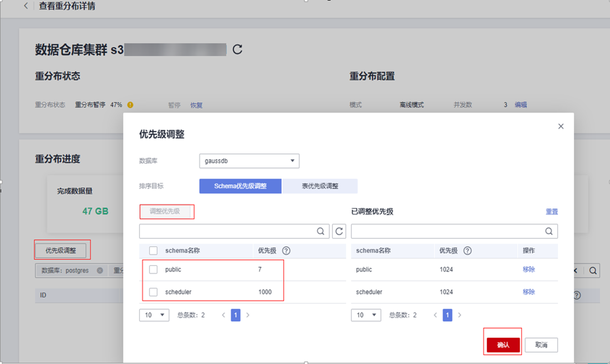Close the 优先级调整 dialog
Viewport: 610px width, 364px height.
coord(561,126)
